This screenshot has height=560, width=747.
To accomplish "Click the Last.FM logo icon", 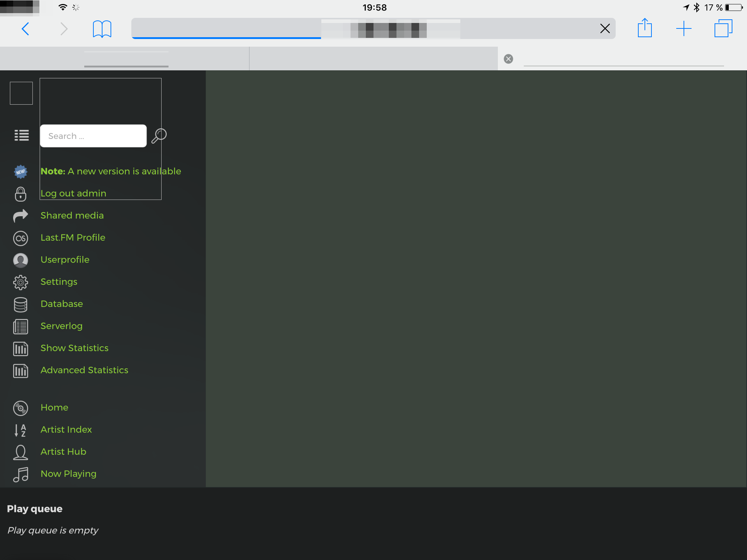I will [x=20, y=238].
